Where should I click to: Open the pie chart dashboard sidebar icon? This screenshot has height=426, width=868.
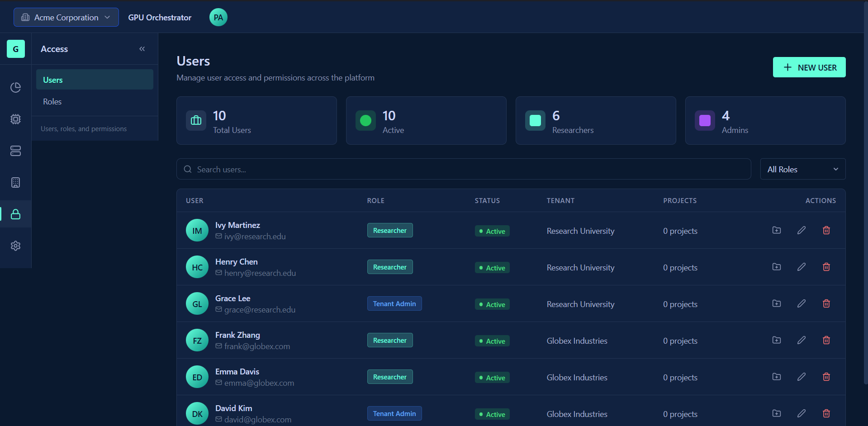tap(15, 87)
